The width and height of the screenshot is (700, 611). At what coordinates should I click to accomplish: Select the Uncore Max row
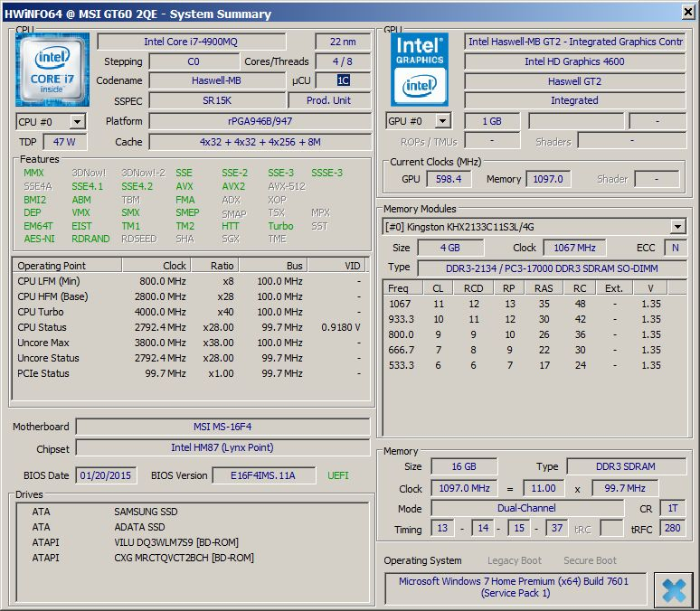pyautogui.click(x=190, y=343)
